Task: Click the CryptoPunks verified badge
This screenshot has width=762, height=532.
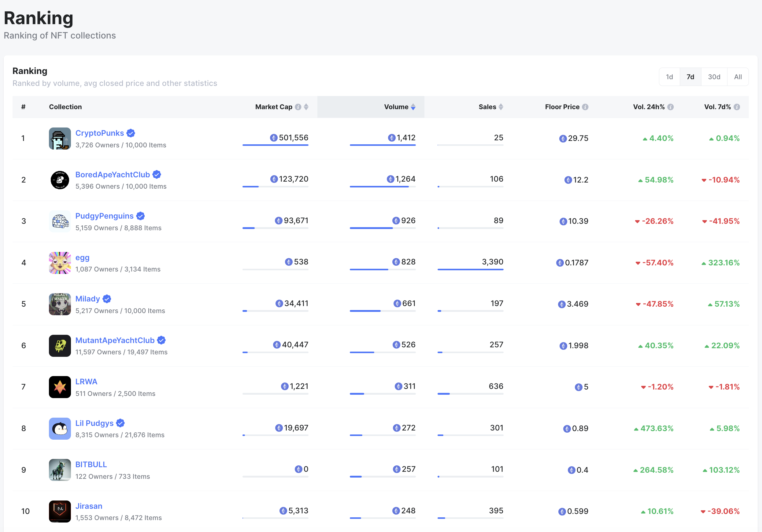Action: [131, 133]
